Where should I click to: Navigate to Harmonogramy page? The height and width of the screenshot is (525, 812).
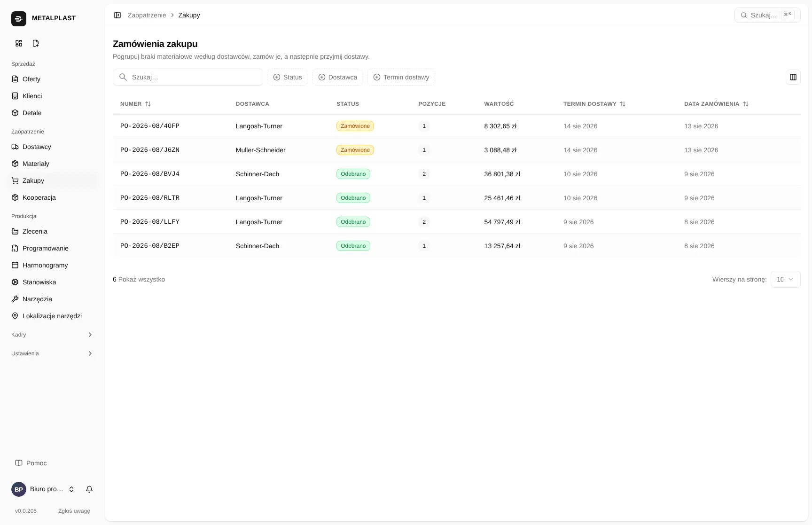52,265
